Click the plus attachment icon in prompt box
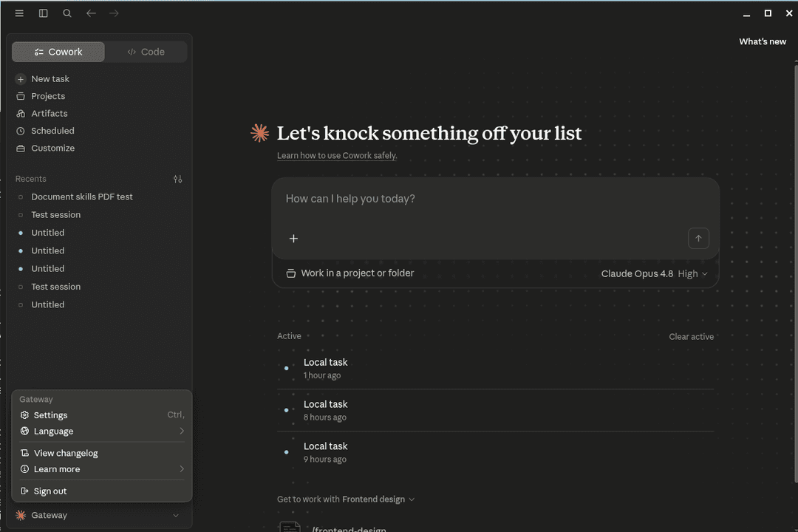 click(x=293, y=238)
